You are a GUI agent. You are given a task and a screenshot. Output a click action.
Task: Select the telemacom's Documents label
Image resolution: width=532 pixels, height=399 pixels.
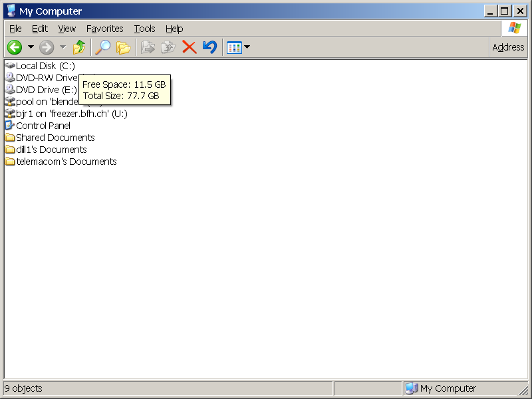(x=66, y=162)
